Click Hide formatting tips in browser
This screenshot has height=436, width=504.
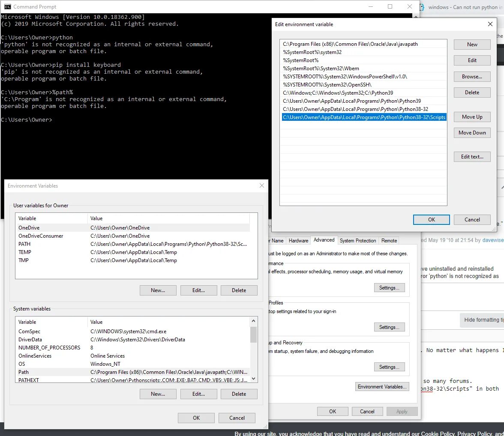tap(482, 320)
